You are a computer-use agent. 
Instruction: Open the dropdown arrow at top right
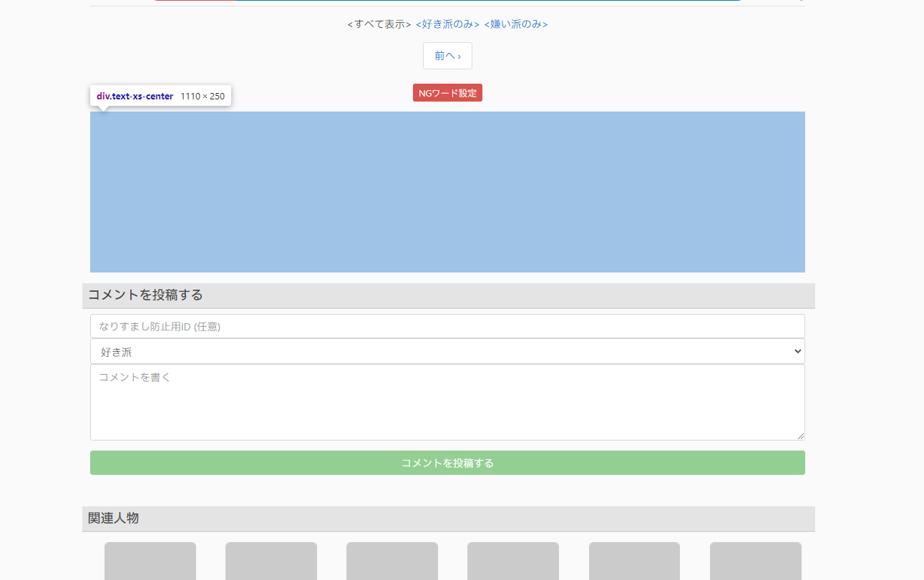799,1
